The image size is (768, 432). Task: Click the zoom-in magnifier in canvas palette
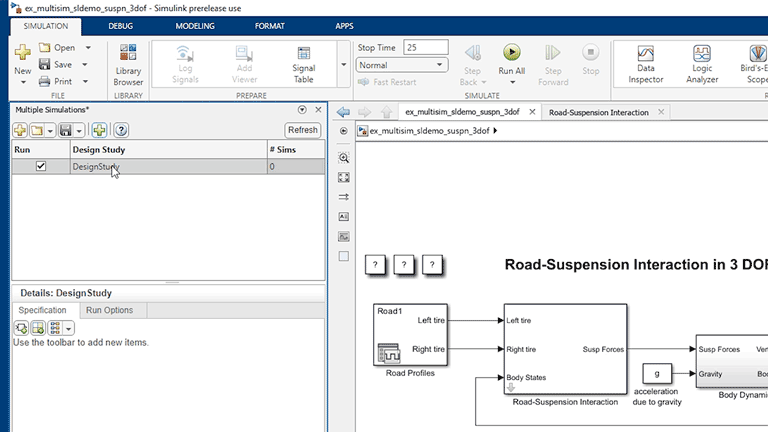tap(344, 158)
